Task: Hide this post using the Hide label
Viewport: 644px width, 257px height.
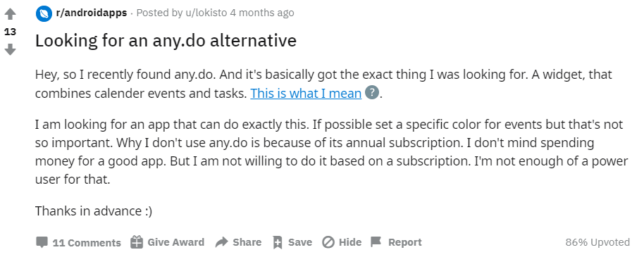Action: tap(350, 242)
